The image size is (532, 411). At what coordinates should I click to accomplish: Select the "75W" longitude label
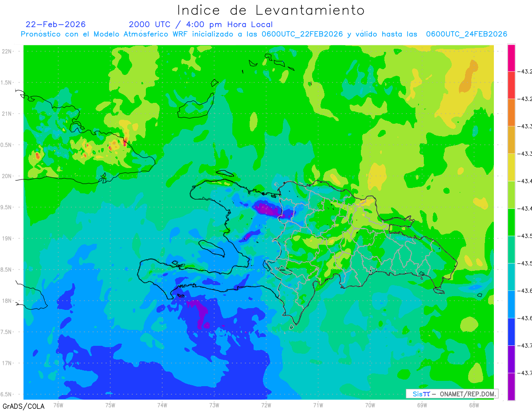(110, 405)
